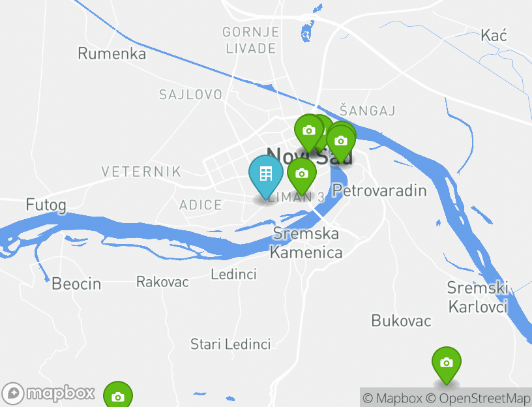The height and width of the screenshot is (407, 532).
Task: Click the Beocin town label
Action: pos(76,284)
